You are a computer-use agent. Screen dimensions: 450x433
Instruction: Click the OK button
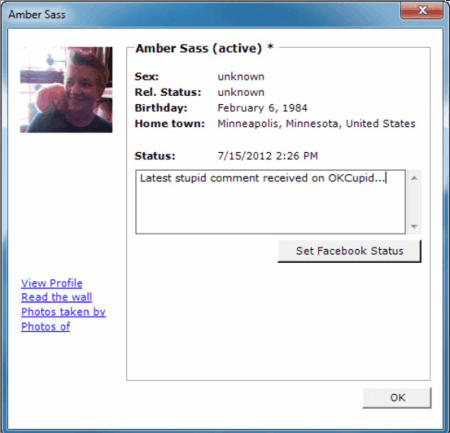tap(397, 398)
